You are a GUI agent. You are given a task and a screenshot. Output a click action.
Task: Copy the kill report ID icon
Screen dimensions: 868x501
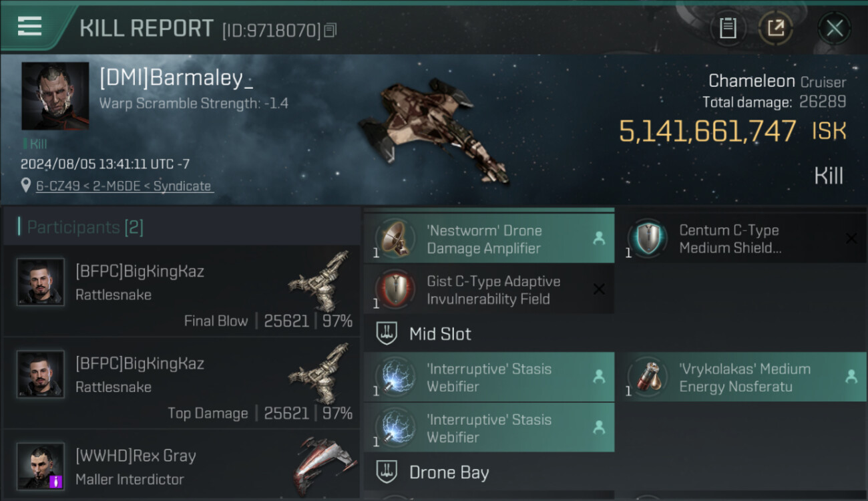(331, 30)
